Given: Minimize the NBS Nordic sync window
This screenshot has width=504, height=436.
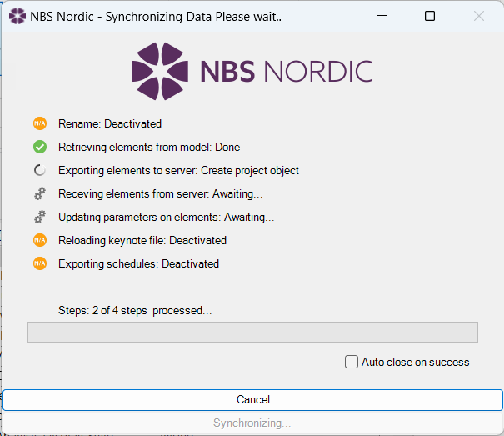Looking at the screenshot, I should pyautogui.click(x=382, y=16).
